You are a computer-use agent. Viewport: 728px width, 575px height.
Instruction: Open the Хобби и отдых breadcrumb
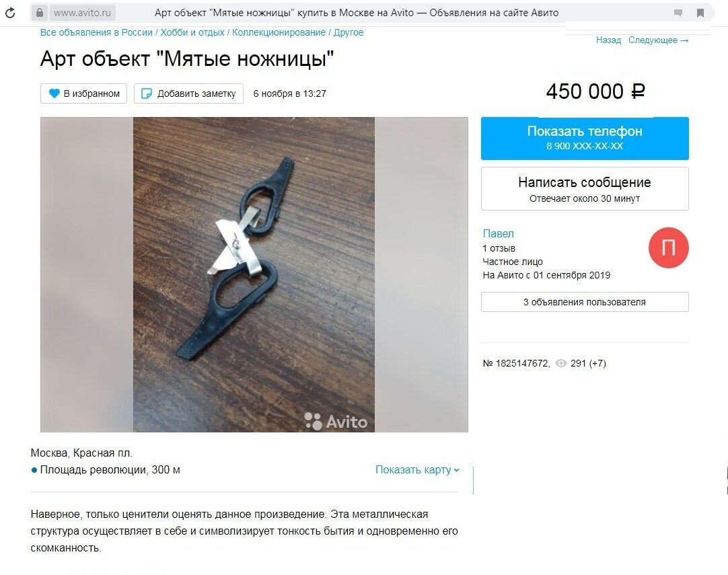click(192, 32)
